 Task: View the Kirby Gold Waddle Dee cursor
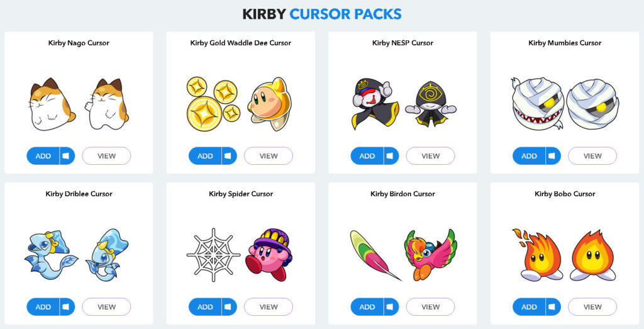tap(269, 156)
